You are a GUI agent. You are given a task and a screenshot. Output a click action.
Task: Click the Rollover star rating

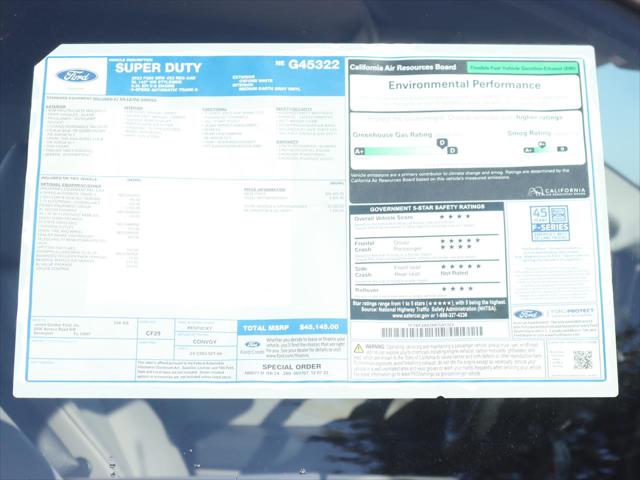point(457,289)
